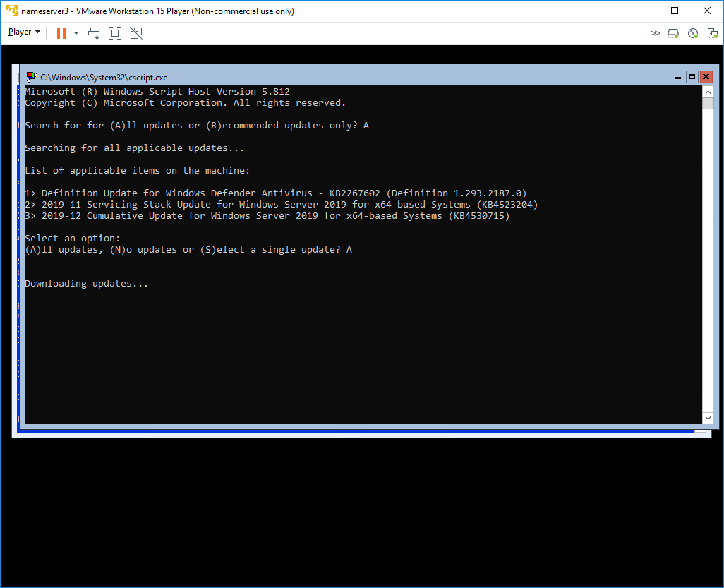The height and width of the screenshot is (588, 724).
Task: Send Ctrl+Alt+Del to the VM
Action: click(x=94, y=32)
